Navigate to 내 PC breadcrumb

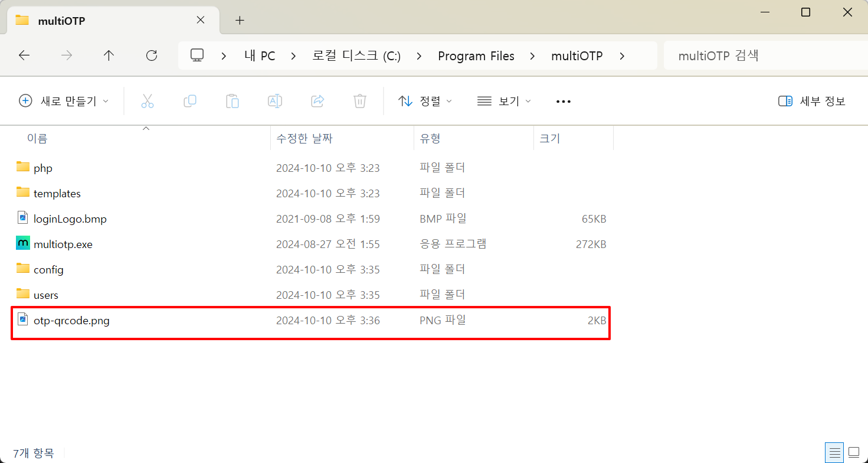260,56
